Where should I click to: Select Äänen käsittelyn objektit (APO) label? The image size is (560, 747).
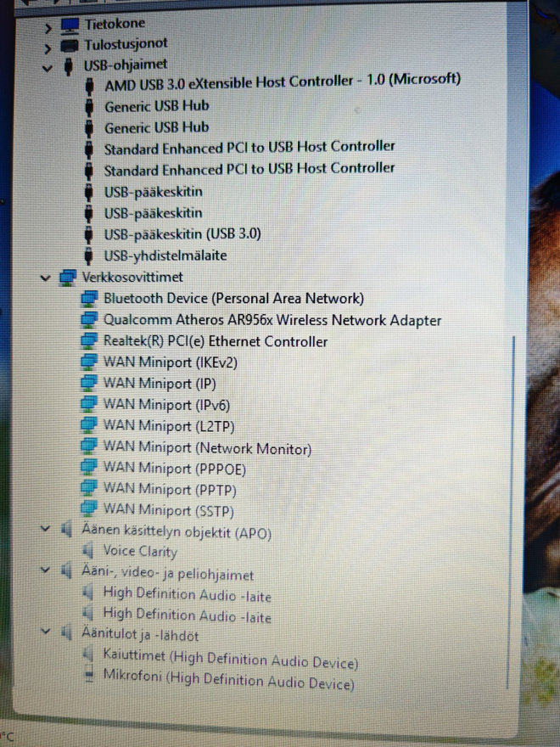[176, 531]
